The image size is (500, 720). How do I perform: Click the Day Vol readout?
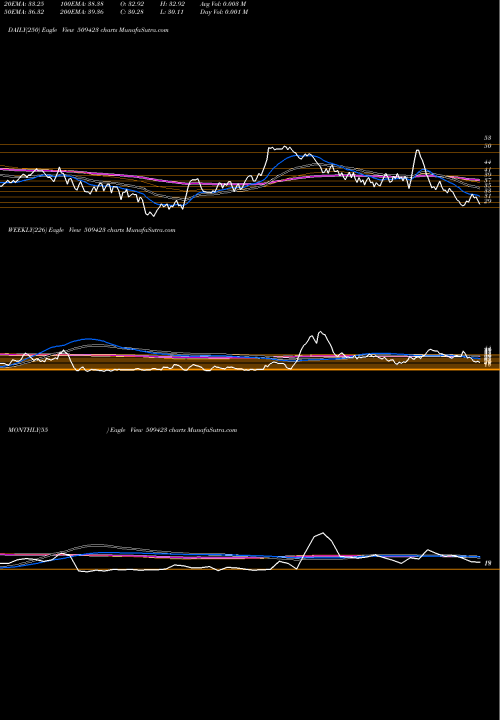click(224, 12)
